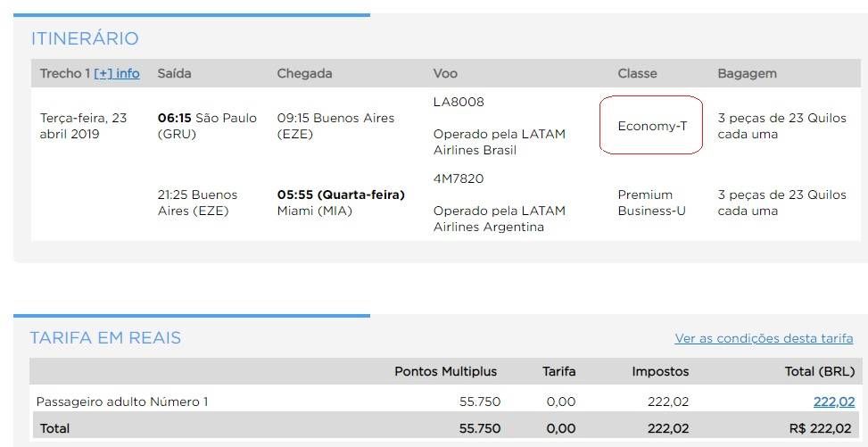Select the Passageiro adulto Número 1 row
The height and width of the screenshot is (447, 868).
(445, 401)
